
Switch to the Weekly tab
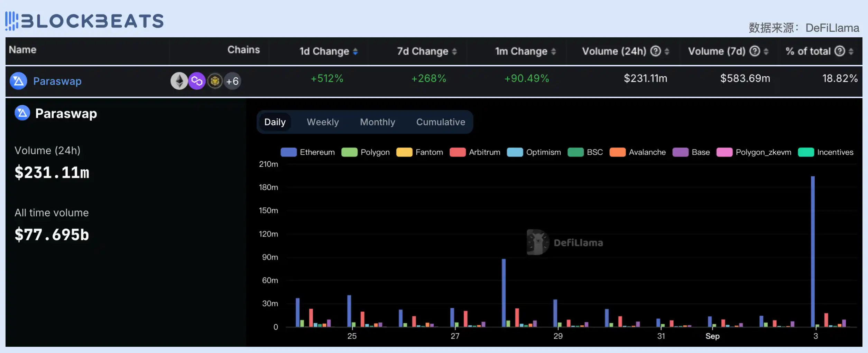tap(323, 122)
